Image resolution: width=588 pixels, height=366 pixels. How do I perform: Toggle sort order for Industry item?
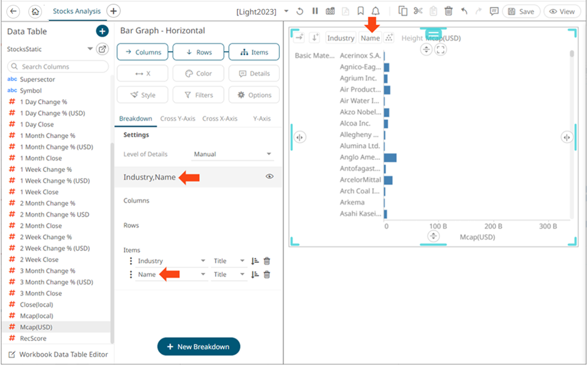(255, 261)
